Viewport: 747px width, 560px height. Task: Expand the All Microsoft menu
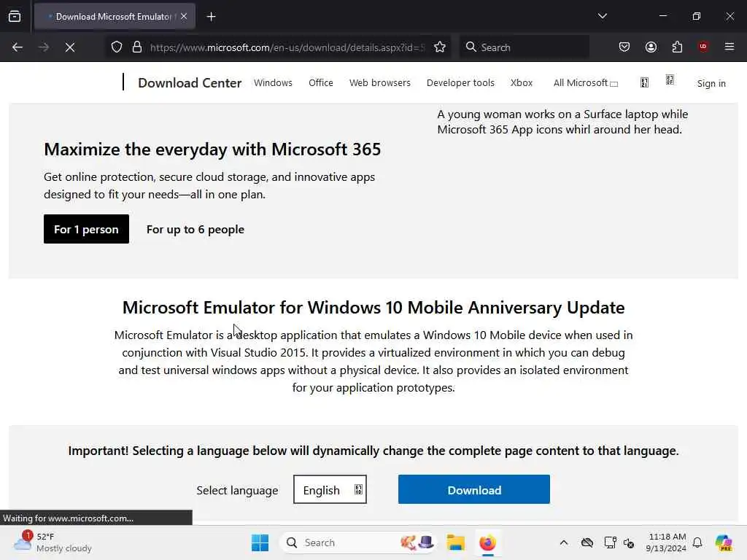click(x=586, y=83)
